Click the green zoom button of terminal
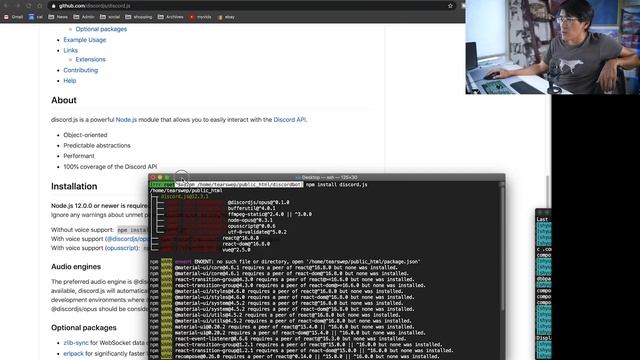Viewport: 640px width, 360px height. (167, 178)
